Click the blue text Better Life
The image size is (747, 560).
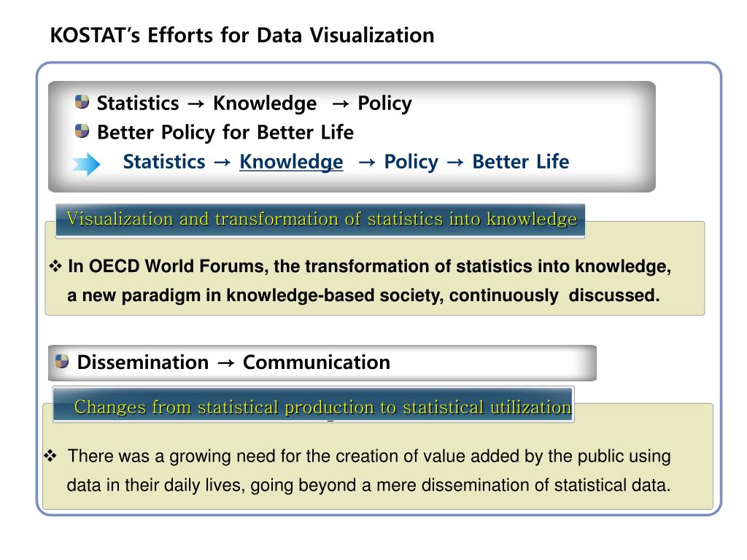(x=521, y=162)
